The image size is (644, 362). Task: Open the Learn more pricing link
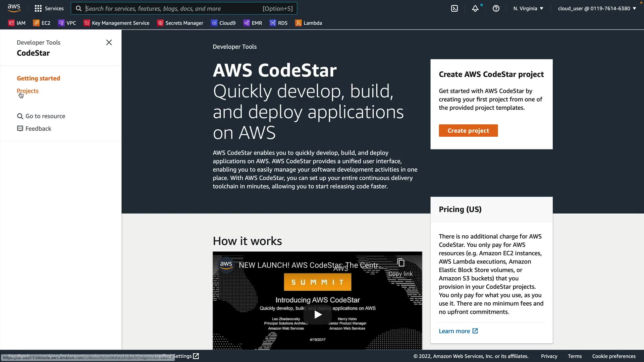[458, 331]
